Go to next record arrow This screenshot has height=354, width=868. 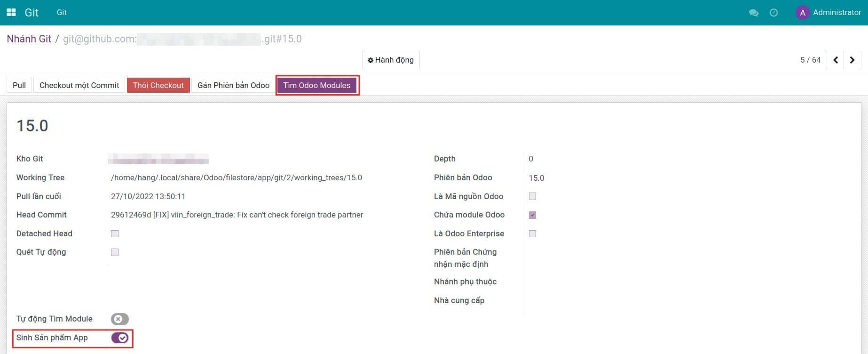(x=852, y=60)
